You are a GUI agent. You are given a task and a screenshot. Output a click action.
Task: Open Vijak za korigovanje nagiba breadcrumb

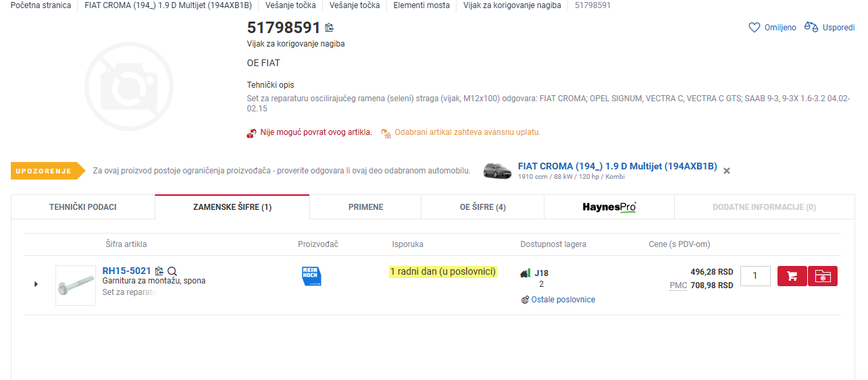512,5
